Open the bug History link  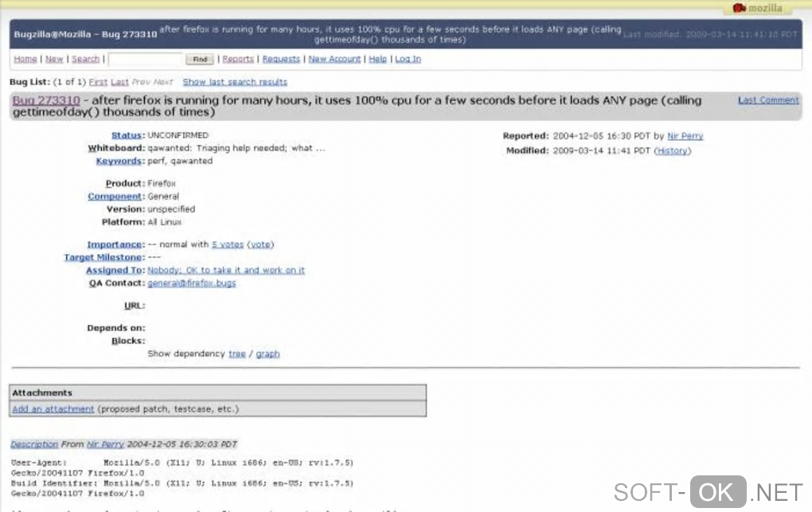click(672, 150)
